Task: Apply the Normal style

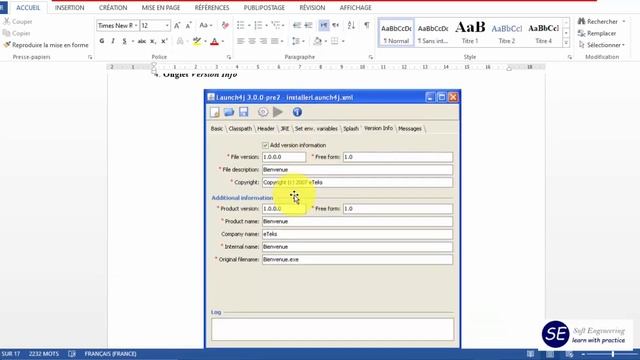Action: click(396, 33)
